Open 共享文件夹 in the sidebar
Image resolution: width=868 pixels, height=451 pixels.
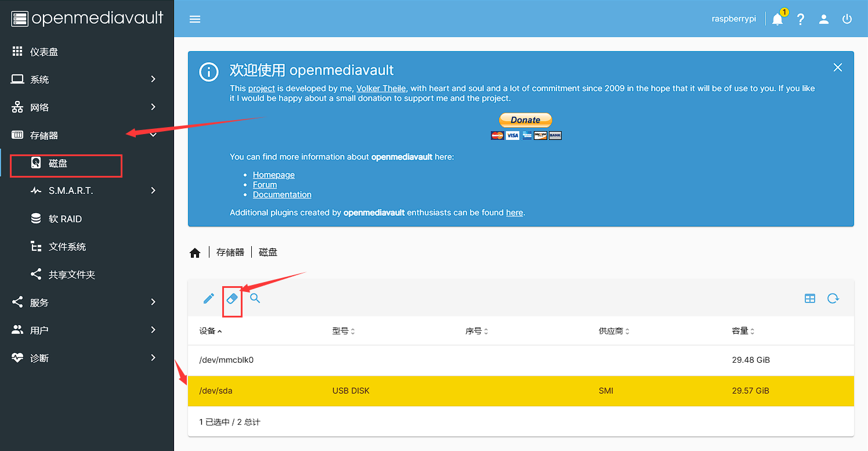tap(87, 275)
